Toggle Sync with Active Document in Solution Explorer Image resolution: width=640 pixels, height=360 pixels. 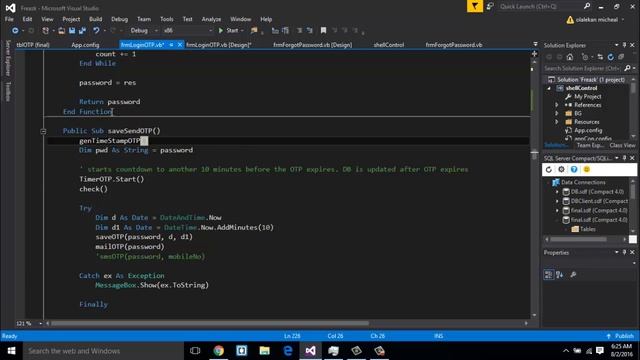pos(600,57)
